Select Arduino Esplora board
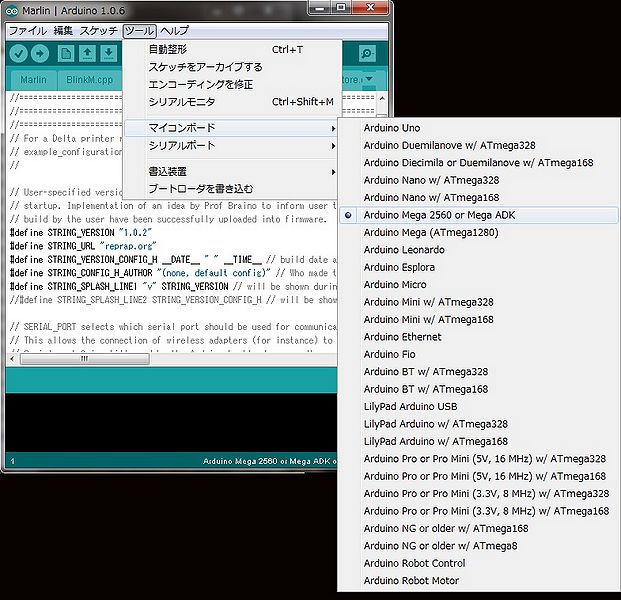The image size is (621, 600). point(478,267)
